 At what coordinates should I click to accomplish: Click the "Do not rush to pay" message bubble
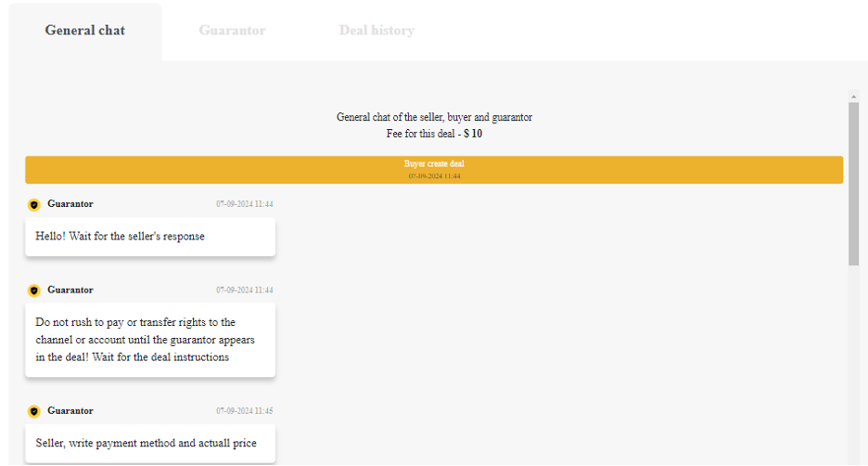coord(150,340)
